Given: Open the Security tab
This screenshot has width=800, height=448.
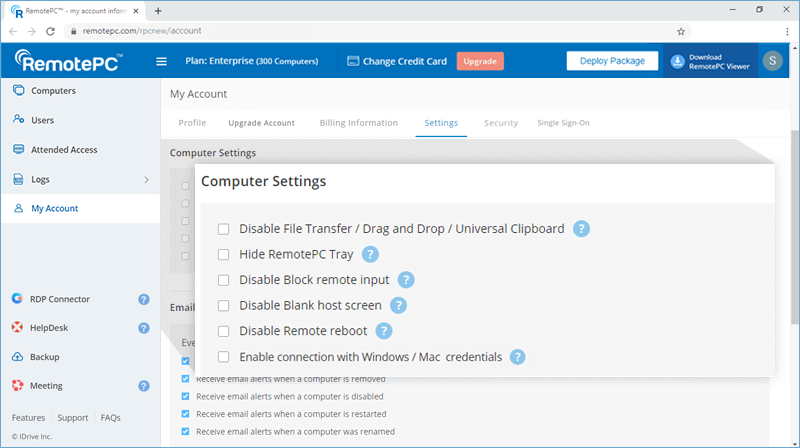Looking at the screenshot, I should [501, 123].
